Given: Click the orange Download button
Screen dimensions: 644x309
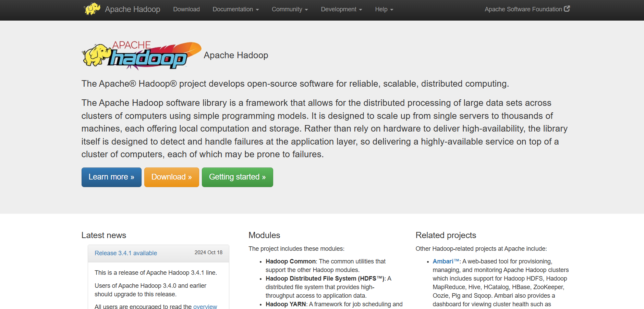Looking at the screenshot, I should 172,177.
